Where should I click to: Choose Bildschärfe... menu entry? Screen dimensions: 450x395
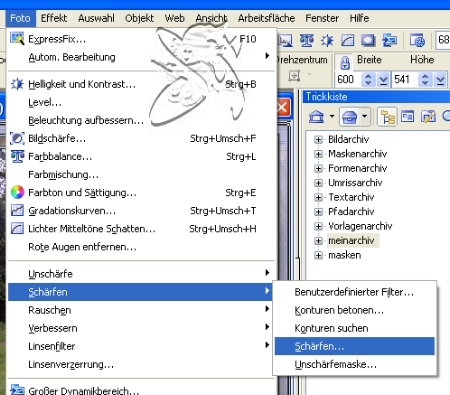point(141,138)
